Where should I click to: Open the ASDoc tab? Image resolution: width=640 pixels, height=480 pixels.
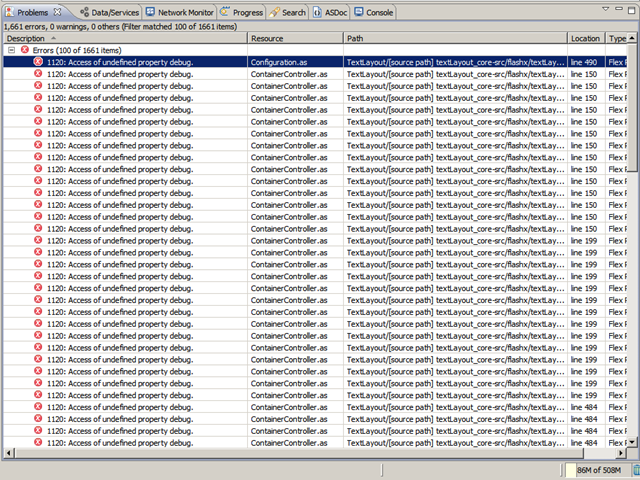click(330, 13)
